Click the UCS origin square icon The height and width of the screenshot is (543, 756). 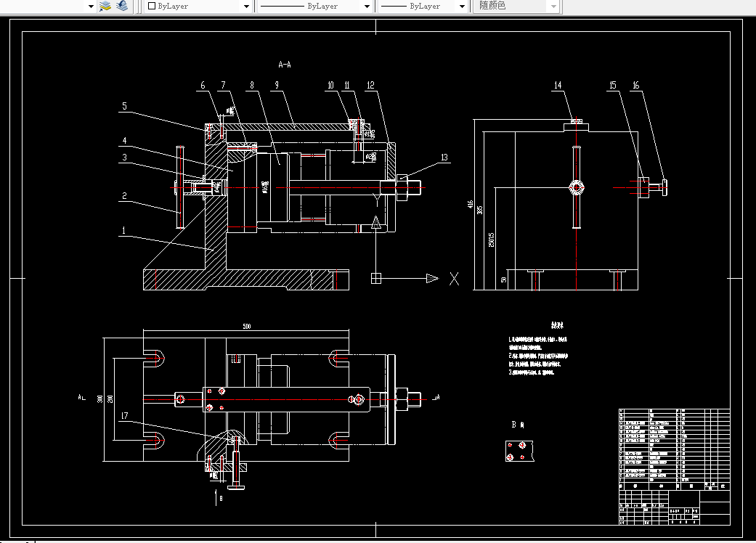(376, 279)
